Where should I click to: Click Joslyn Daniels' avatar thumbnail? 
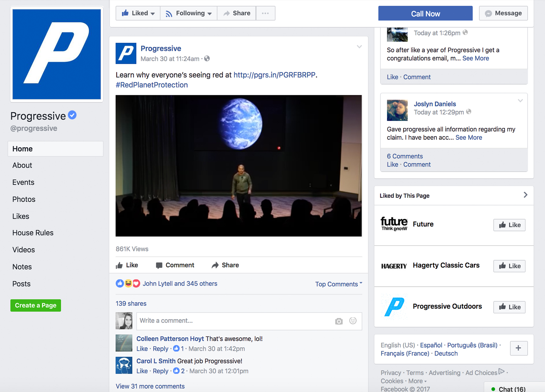point(397,110)
